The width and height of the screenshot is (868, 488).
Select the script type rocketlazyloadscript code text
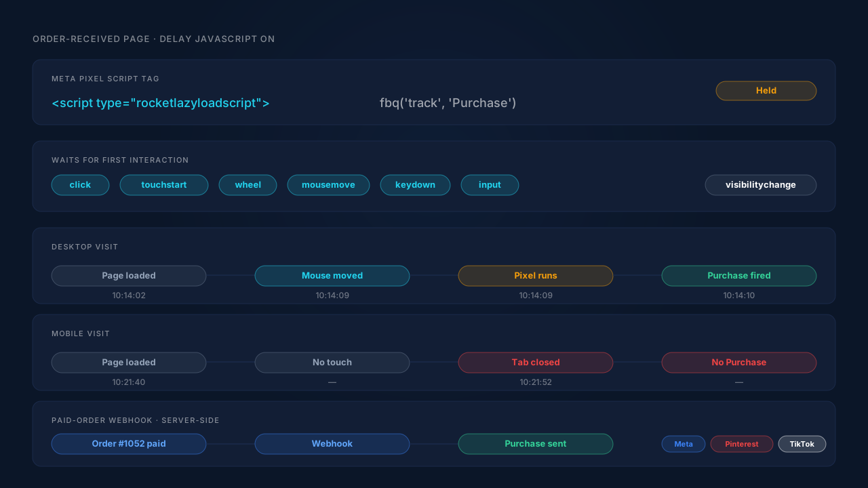coord(161,103)
